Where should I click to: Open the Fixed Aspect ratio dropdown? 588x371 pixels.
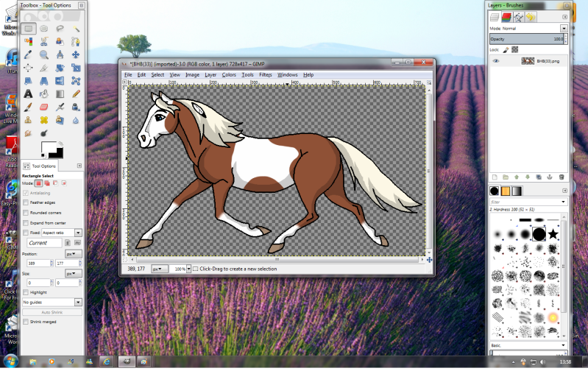click(62, 233)
